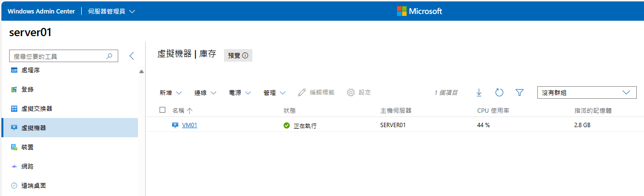Click the 虛擬交換器 icon
Viewport: 644px width, 196px height.
pyautogui.click(x=14, y=109)
